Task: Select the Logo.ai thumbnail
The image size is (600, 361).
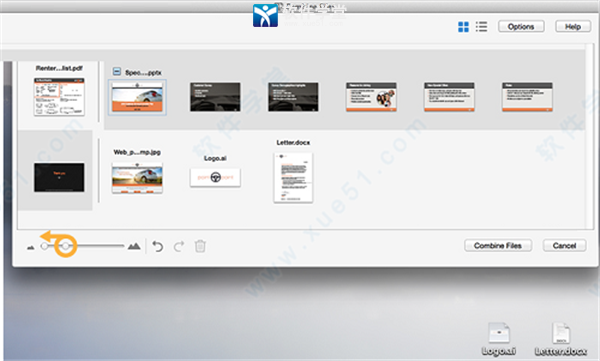Action: (215, 177)
